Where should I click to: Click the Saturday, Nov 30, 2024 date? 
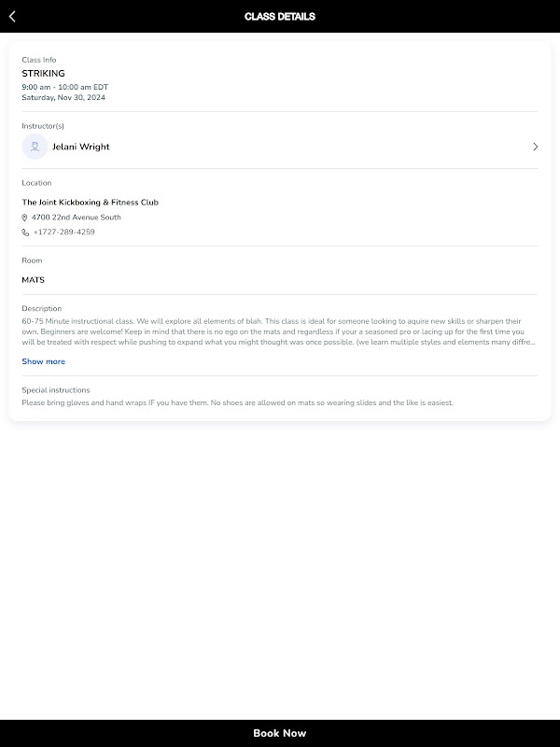tap(63, 97)
